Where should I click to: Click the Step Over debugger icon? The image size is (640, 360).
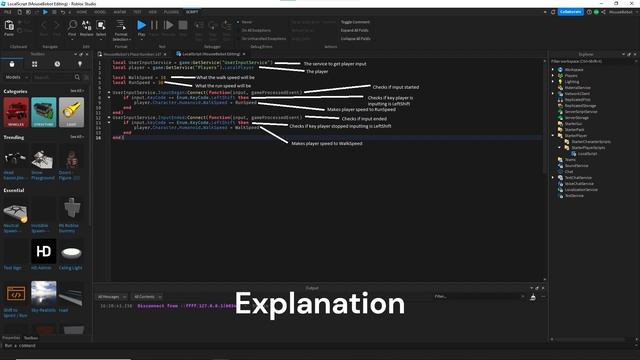click(x=213, y=26)
